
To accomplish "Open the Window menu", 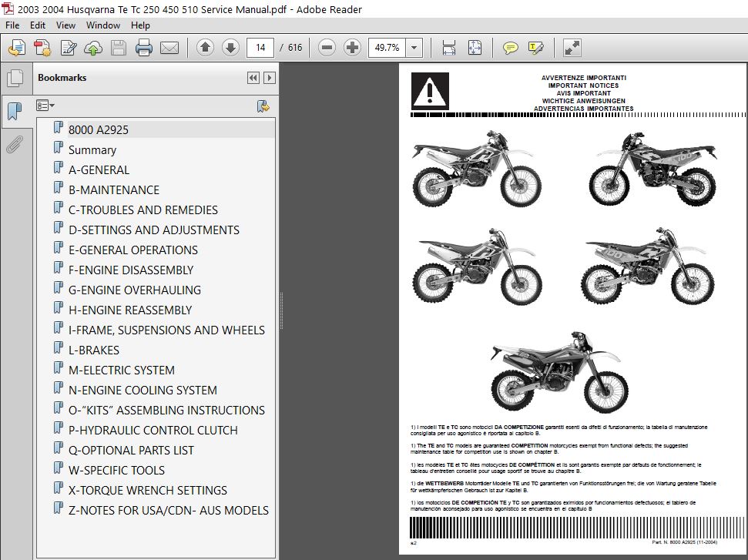I will pos(103,25).
